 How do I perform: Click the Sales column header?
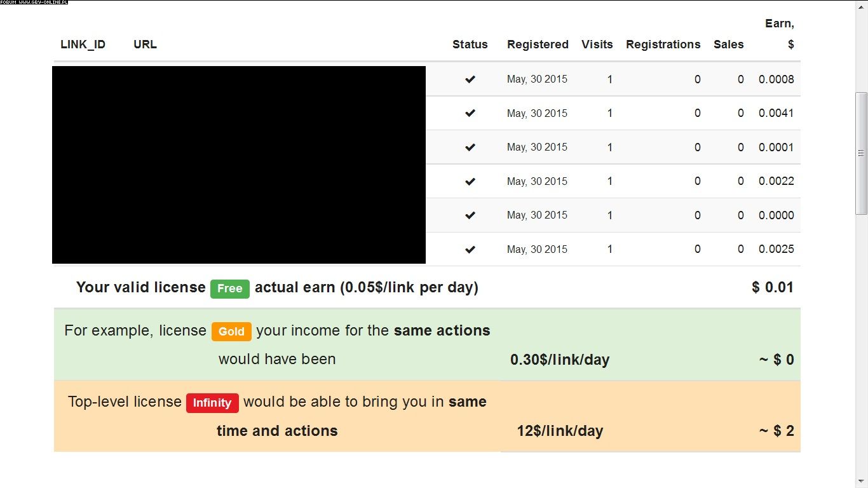729,44
